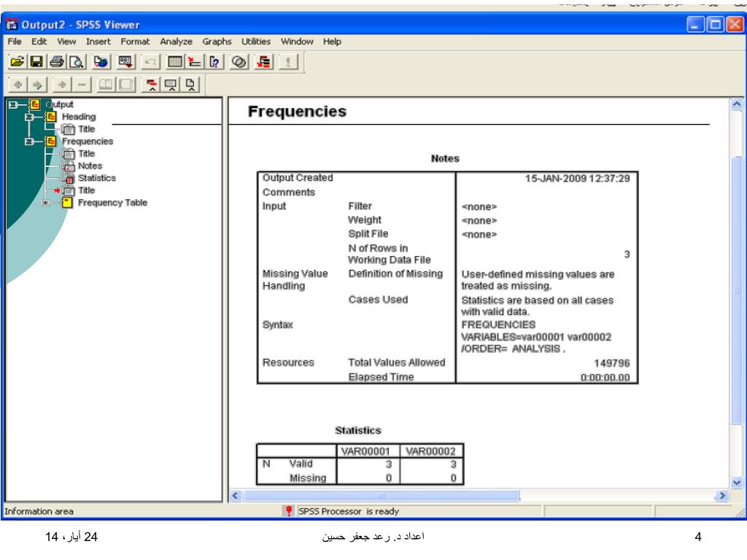Expand the Frequency Table outline node
The width and height of the screenshot is (747, 560).
pos(45,203)
